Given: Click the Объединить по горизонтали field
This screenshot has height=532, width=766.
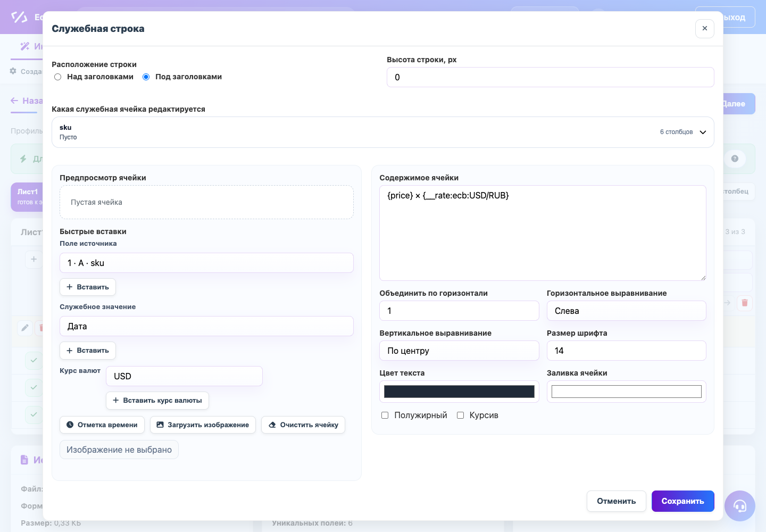Looking at the screenshot, I should coord(459,311).
